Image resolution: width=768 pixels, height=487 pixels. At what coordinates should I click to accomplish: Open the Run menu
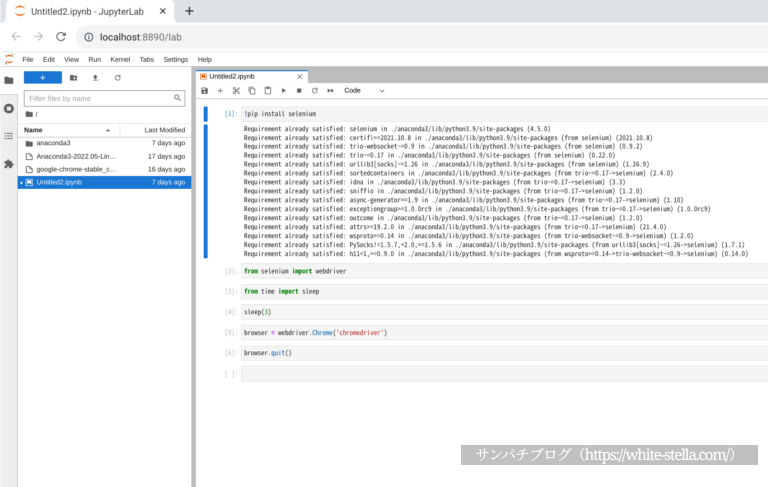coord(95,59)
